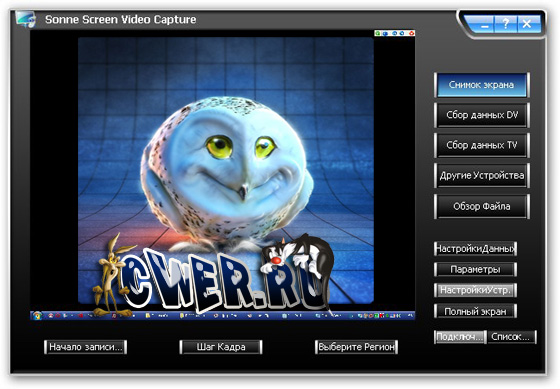Viewport: 560px width, 389px height.
Task: Click the Sonne Screen Video Capture app icon
Action: click(26, 19)
